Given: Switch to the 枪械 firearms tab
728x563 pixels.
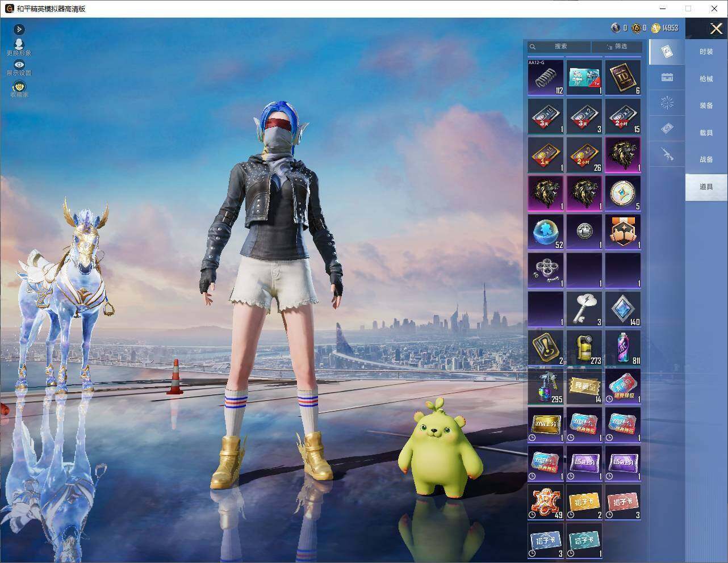Looking at the screenshot, I should click(x=706, y=79).
